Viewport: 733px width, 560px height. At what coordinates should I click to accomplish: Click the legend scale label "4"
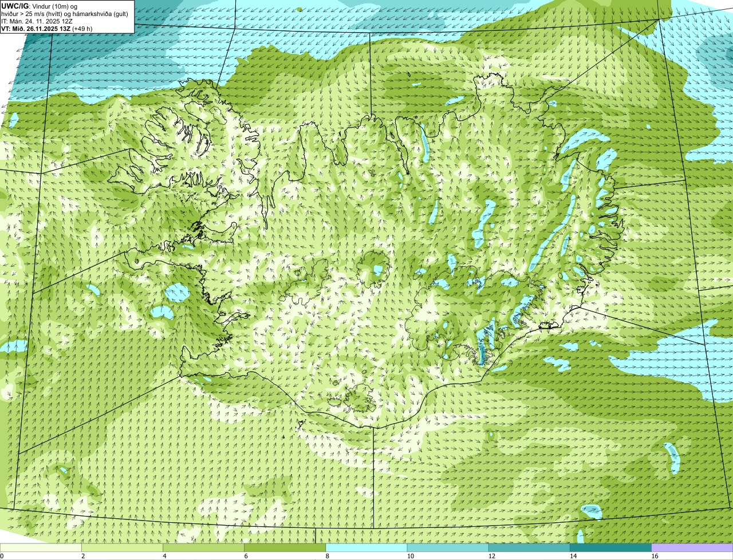(x=164, y=556)
